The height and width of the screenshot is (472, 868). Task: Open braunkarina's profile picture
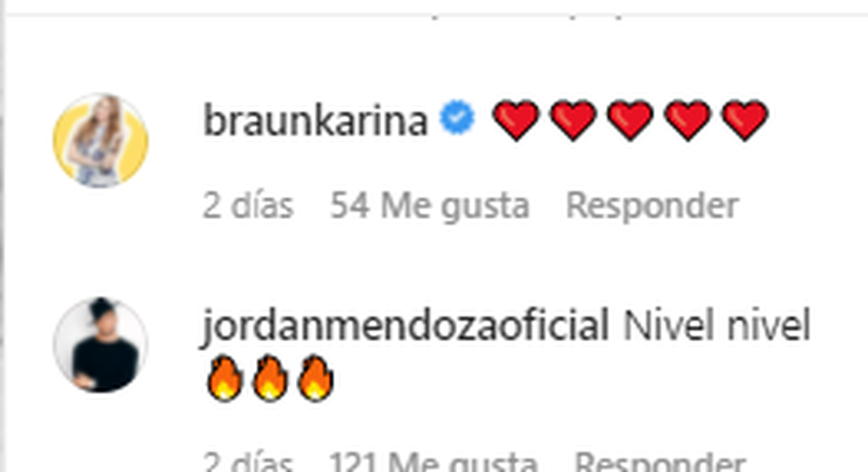coord(101,141)
